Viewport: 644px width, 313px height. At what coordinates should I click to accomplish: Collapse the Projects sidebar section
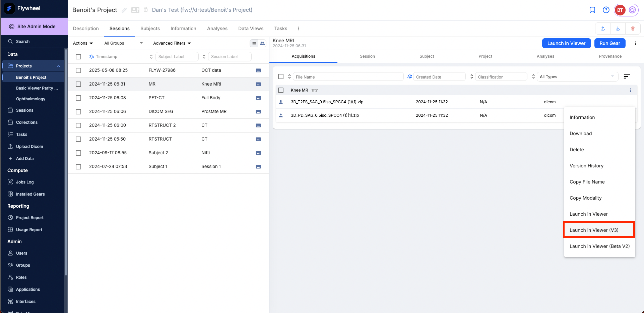click(x=59, y=66)
